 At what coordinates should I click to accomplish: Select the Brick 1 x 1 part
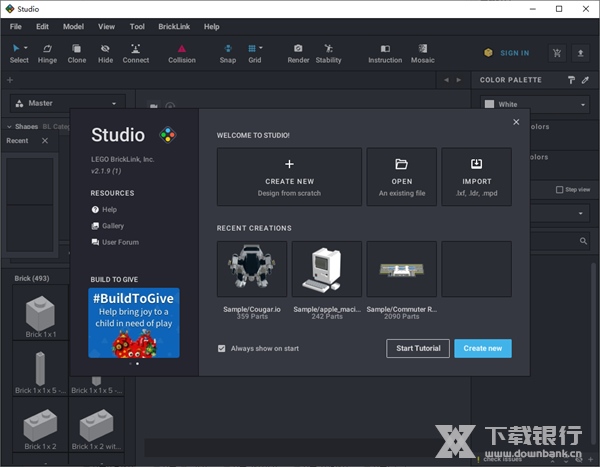(41, 313)
